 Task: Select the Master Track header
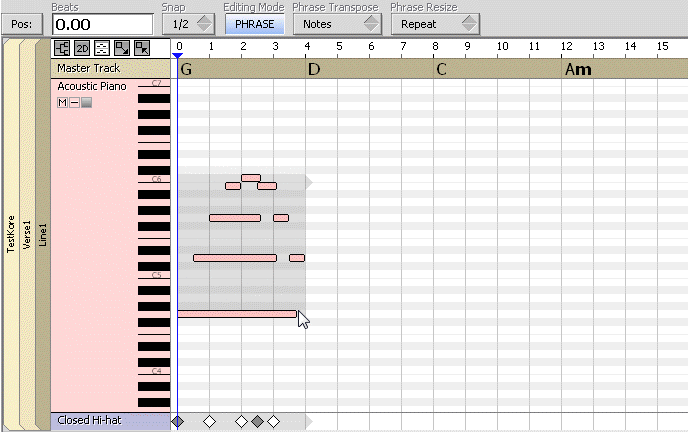tap(111, 68)
